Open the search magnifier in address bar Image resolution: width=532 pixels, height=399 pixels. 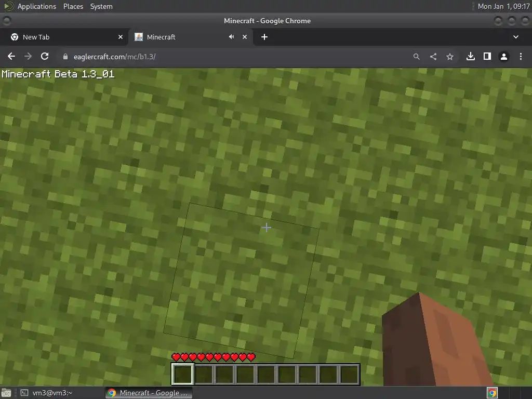[416, 57]
